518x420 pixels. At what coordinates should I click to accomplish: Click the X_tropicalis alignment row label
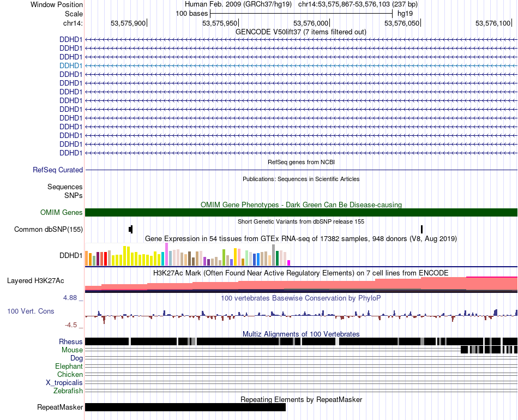64,383
